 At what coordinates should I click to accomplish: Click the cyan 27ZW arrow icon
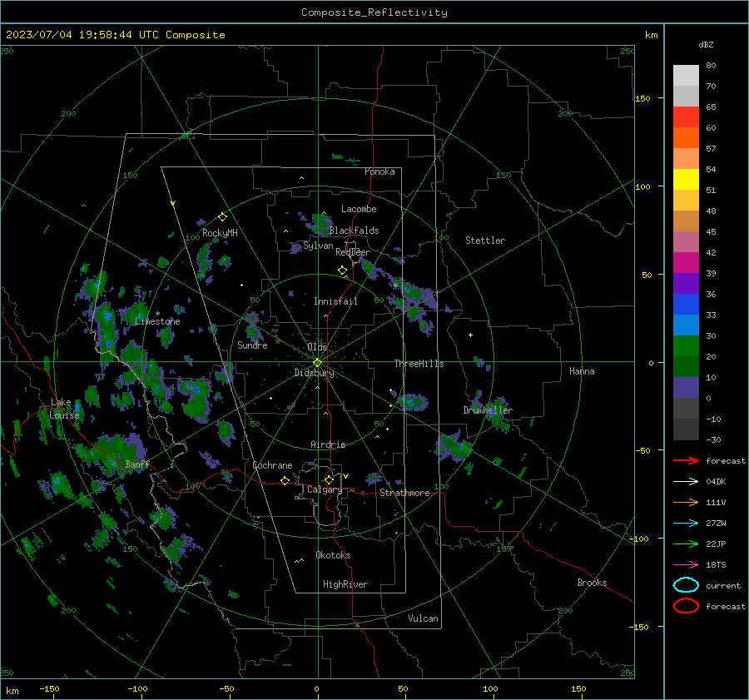point(686,524)
